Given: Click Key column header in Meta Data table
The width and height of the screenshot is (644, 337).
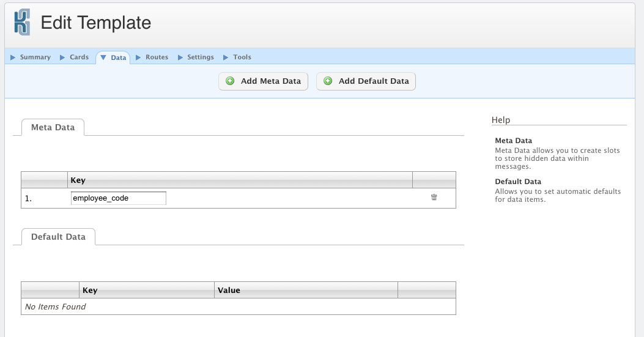Looking at the screenshot, I should tap(78, 180).
